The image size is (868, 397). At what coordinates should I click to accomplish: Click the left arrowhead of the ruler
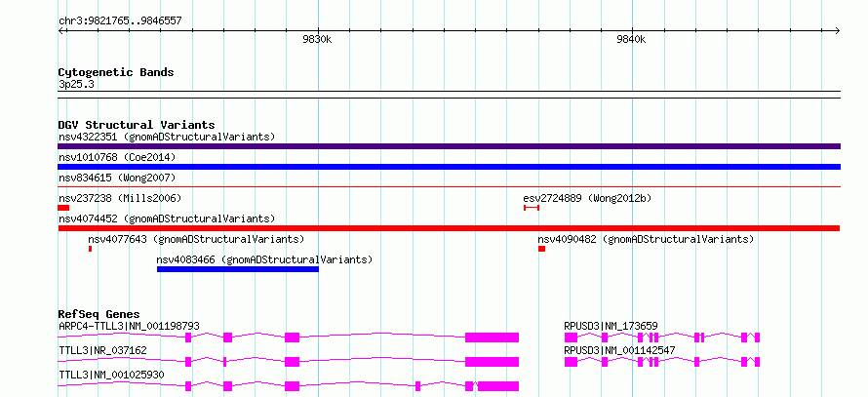click(60, 30)
